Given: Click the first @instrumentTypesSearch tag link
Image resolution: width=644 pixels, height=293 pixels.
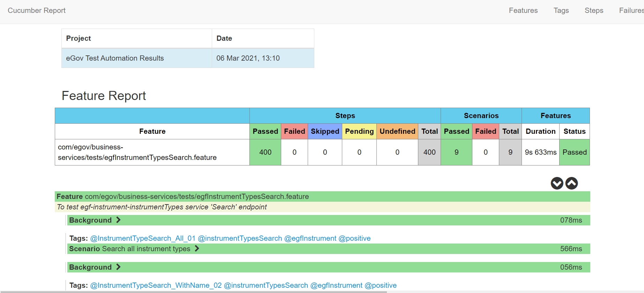Looking at the screenshot, I should [x=240, y=238].
